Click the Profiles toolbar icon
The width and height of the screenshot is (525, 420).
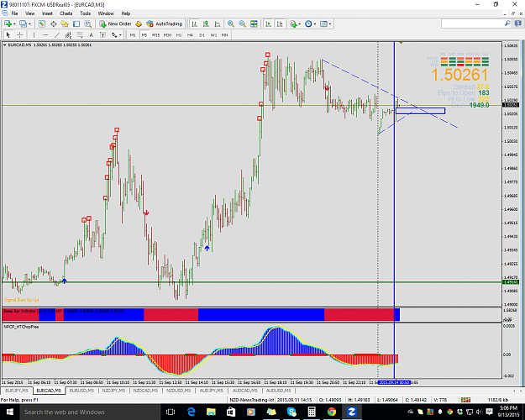coord(23,24)
